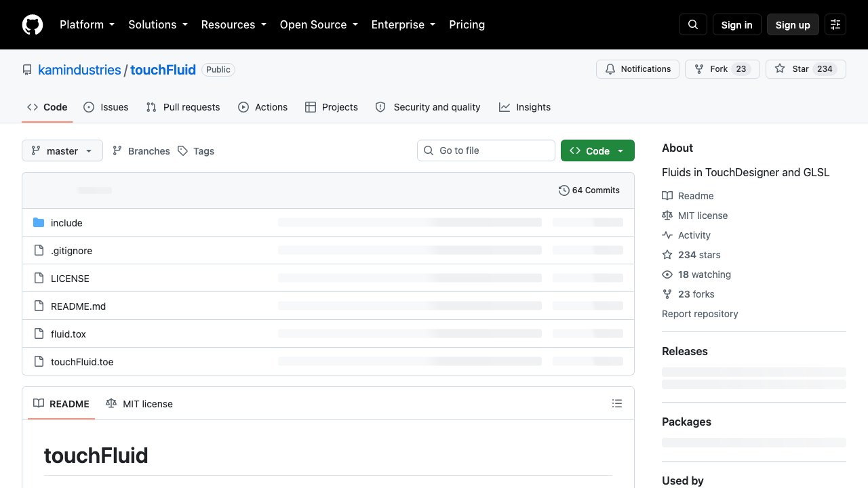
Task: Click the About description text
Action: (745, 172)
